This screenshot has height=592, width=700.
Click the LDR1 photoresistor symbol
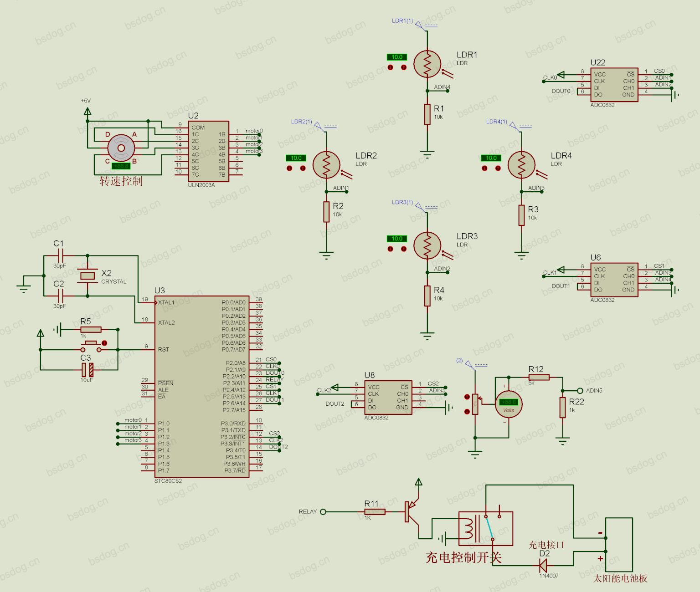click(x=427, y=64)
